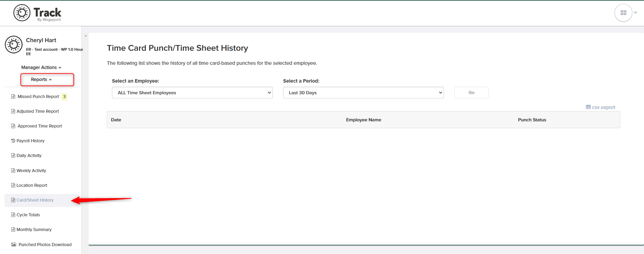Collapse the Manager Actions section

[41, 68]
